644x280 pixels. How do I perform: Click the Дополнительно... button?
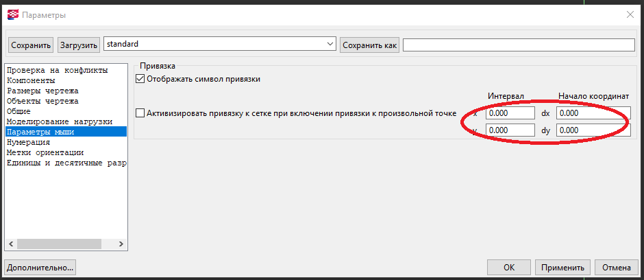click(x=40, y=268)
